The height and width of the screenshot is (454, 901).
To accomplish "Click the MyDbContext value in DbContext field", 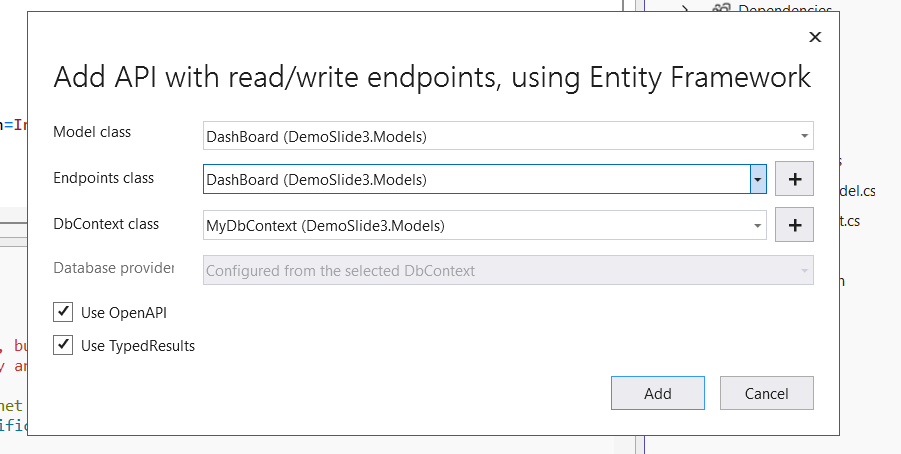I will point(325,226).
